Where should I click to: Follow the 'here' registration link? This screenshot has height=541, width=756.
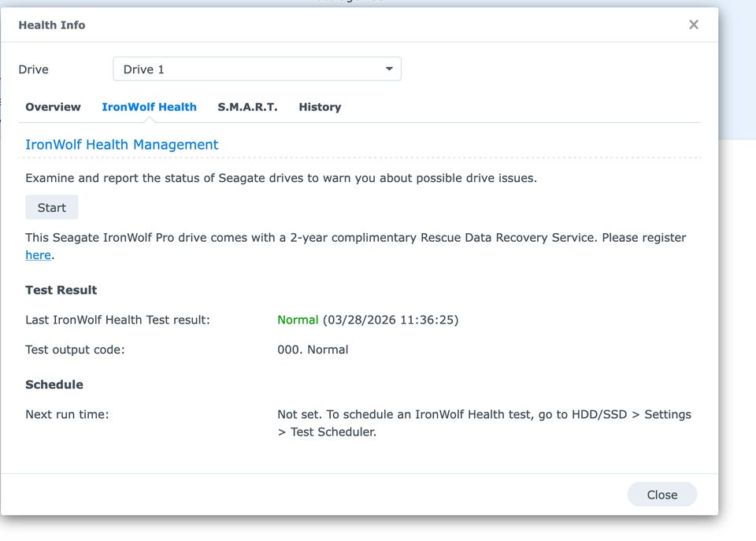(x=38, y=255)
